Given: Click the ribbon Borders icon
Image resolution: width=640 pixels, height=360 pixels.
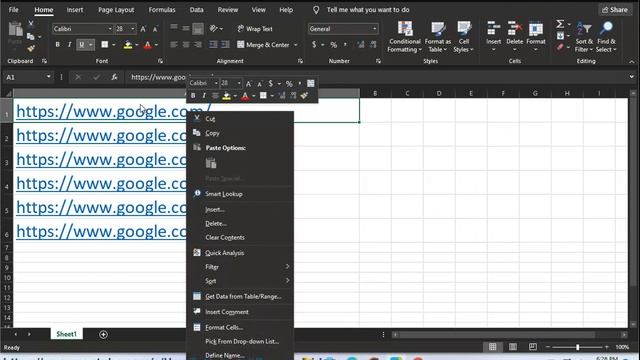Looking at the screenshot, I should coord(105,44).
